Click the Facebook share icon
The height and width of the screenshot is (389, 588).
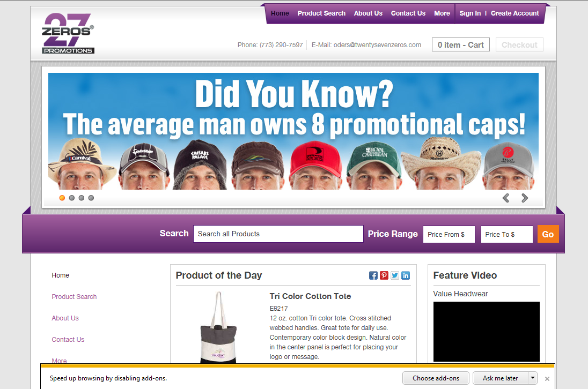click(x=373, y=275)
